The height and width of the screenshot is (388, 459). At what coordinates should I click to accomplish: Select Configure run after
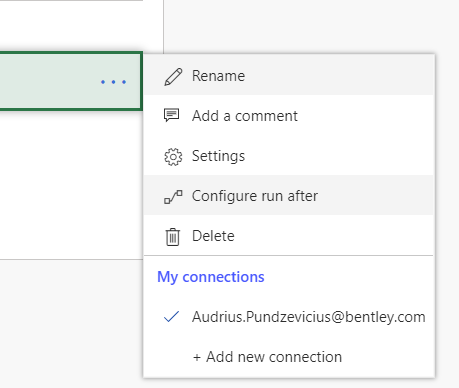pos(289,195)
